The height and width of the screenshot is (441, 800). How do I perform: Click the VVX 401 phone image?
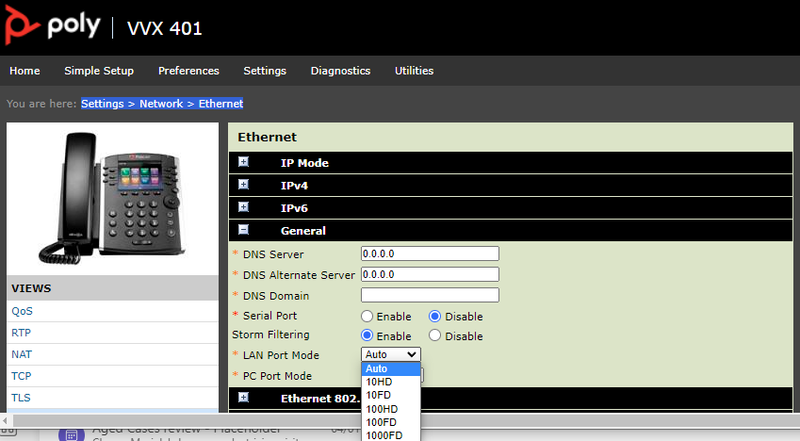(x=112, y=198)
